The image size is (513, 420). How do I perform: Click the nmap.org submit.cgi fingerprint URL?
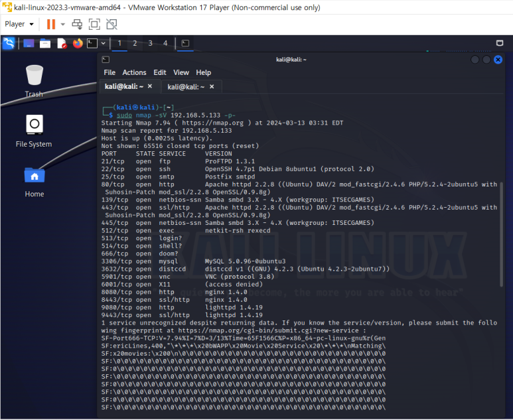tap(268, 330)
